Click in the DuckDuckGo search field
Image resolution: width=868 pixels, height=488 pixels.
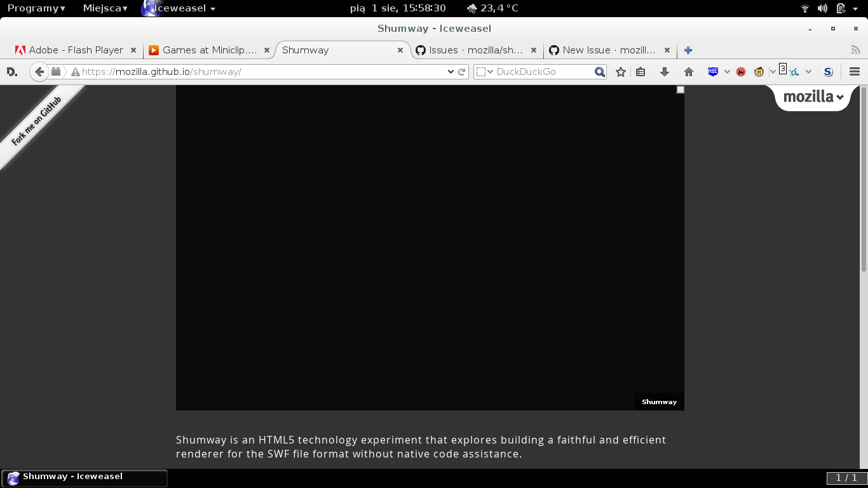(x=543, y=72)
